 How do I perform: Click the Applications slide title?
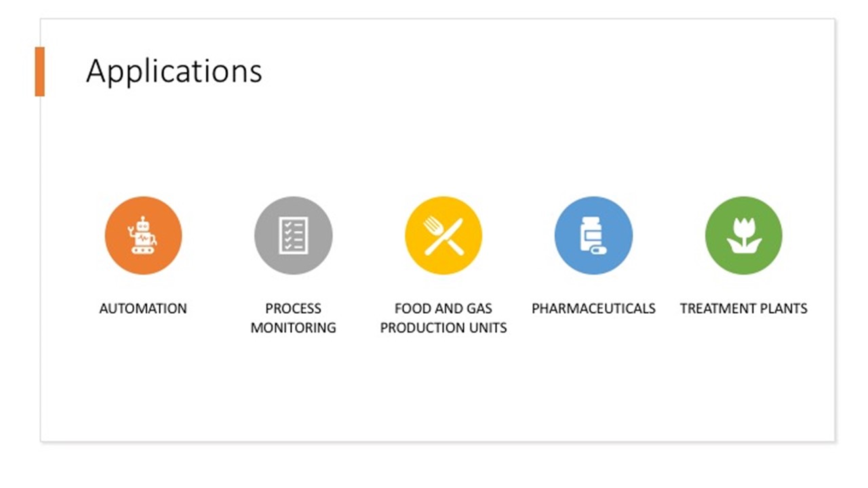click(174, 71)
